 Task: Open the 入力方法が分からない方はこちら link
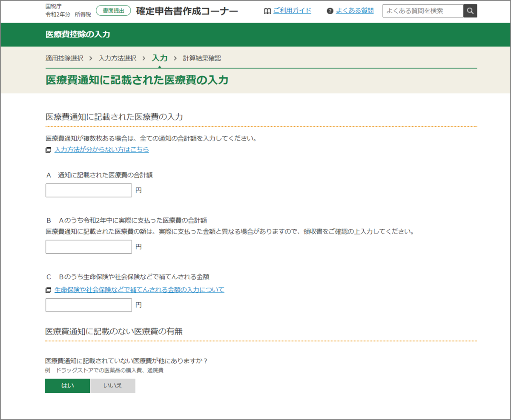101,150
